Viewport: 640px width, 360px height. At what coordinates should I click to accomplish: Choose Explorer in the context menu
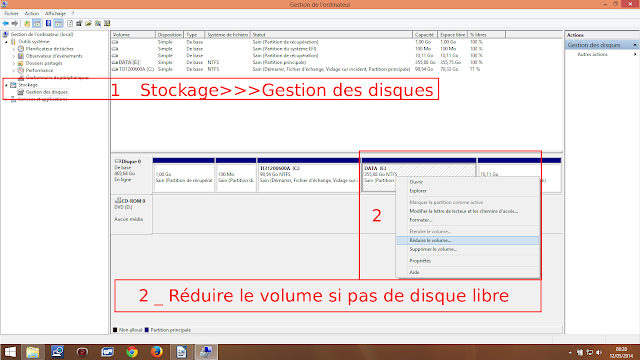click(x=468, y=191)
